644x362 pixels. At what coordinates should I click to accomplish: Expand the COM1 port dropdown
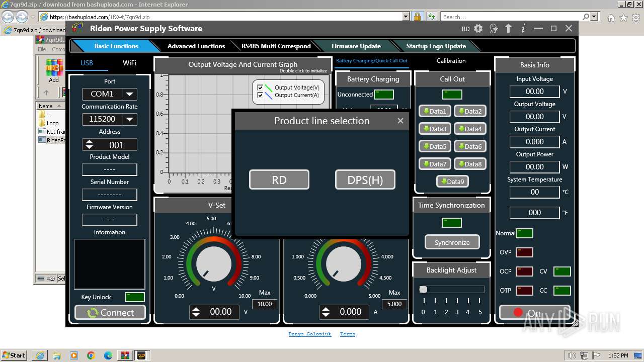(x=129, y=94)
